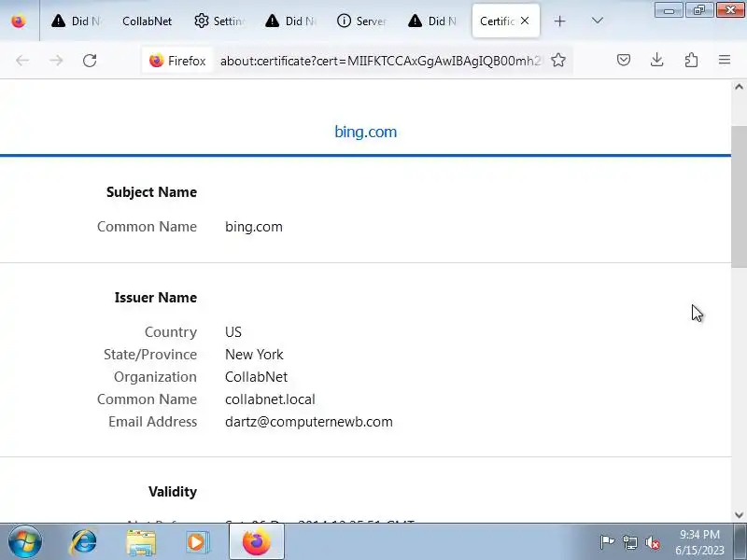This screenshot has height=560, width=747.
Task: Click the Issuer Name section heading
Action: pyautogui.click(x=156, y=297)
